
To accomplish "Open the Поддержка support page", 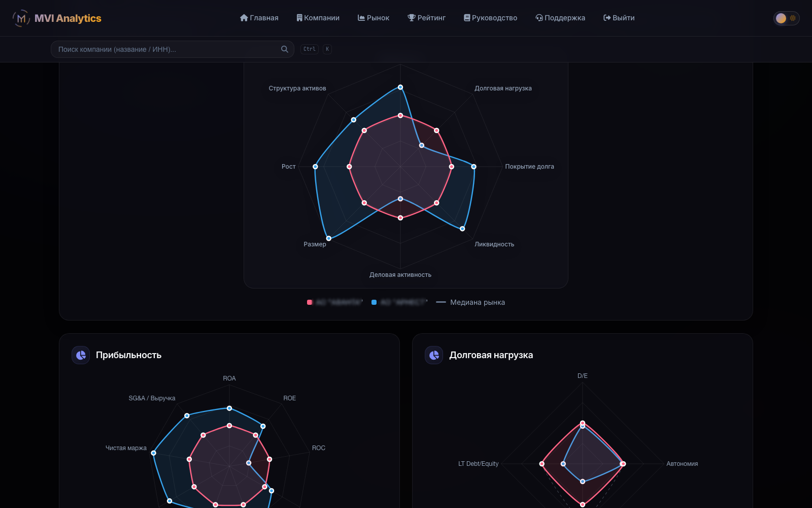I will pyautogui.click(x=560, y=18).
